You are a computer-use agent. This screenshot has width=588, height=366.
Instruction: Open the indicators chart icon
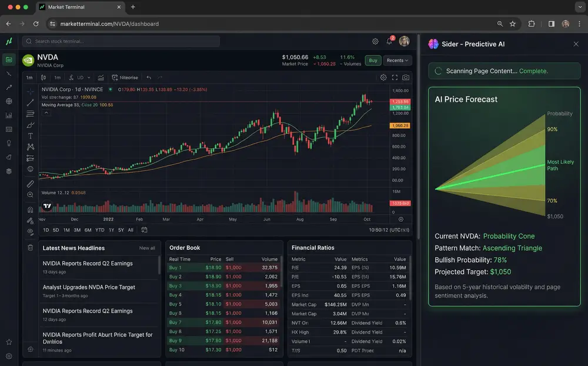[x=101, y=78]
